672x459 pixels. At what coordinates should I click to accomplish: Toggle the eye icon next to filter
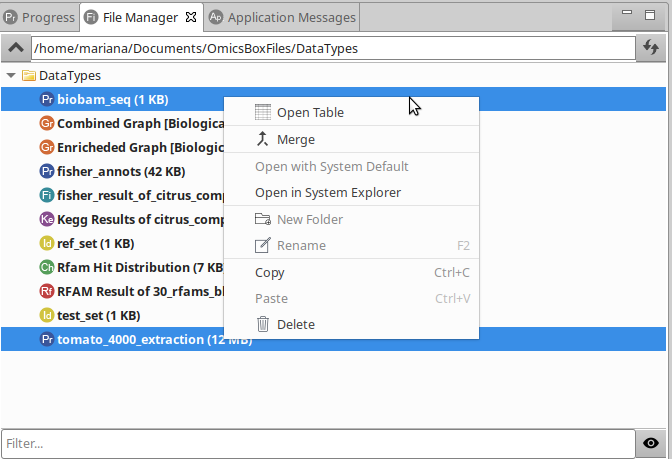tap(651, 443)
